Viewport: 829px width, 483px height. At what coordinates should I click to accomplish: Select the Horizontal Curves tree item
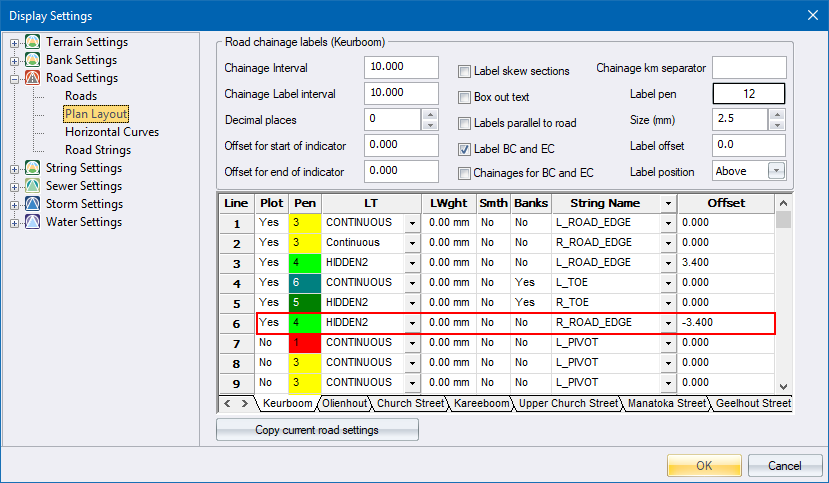(x=111, y=132)
